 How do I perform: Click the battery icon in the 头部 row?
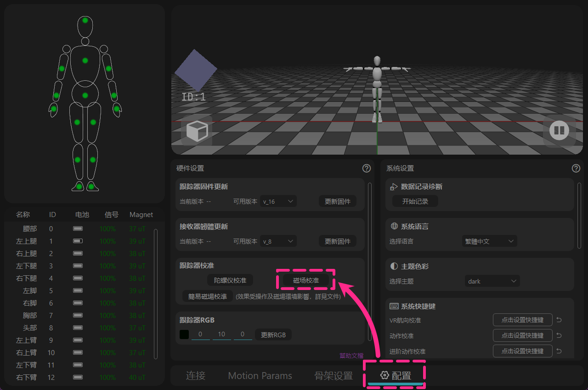click(x=78, y=328)
